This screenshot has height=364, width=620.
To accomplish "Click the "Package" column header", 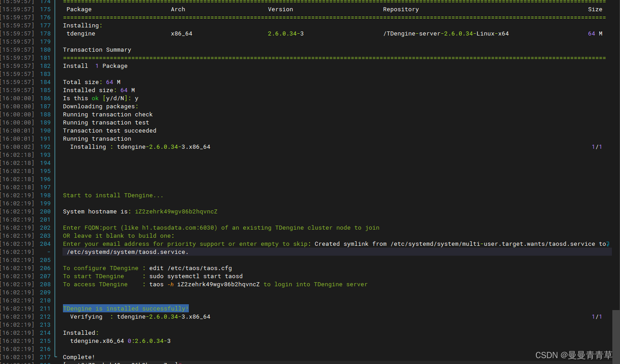I will tap(79, 9).
